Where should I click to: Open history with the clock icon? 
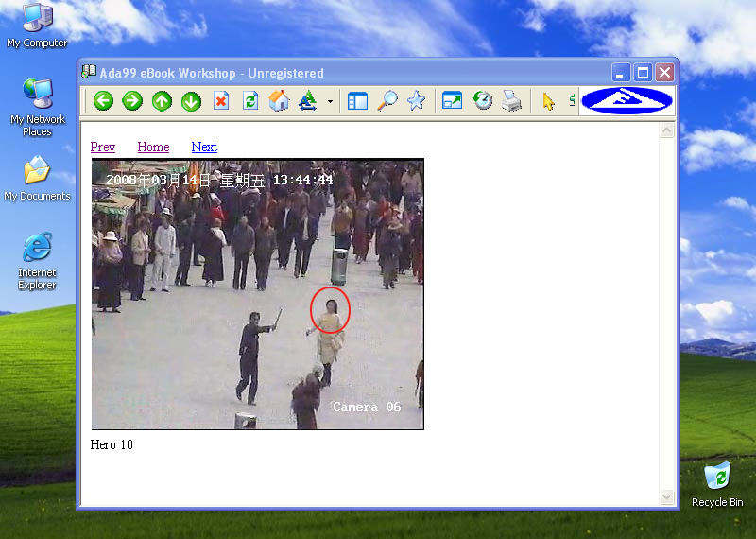click(482, 101)
